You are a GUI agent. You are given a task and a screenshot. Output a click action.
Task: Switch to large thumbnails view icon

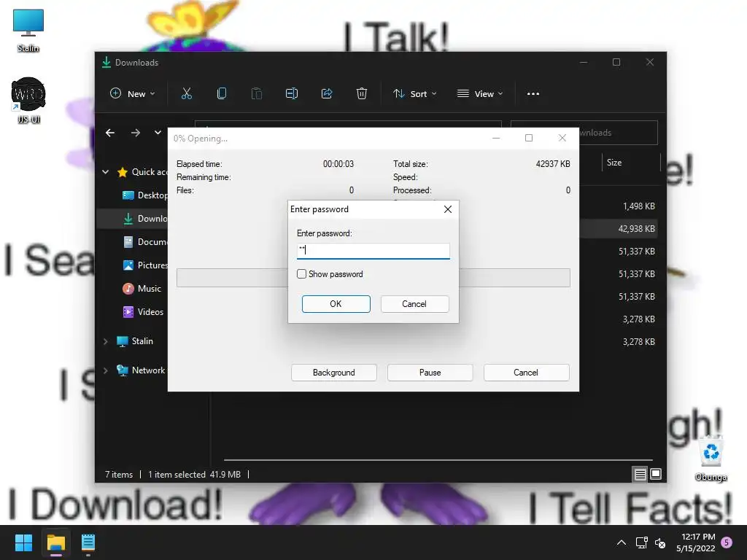pyautogui.click(x=656, y=474)
